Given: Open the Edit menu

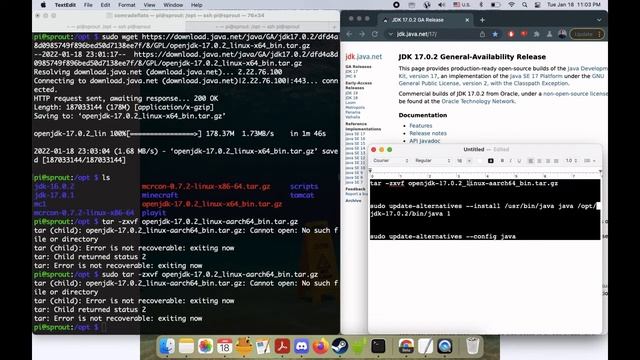Looking at the screenshot, I should tap(105, 5).
